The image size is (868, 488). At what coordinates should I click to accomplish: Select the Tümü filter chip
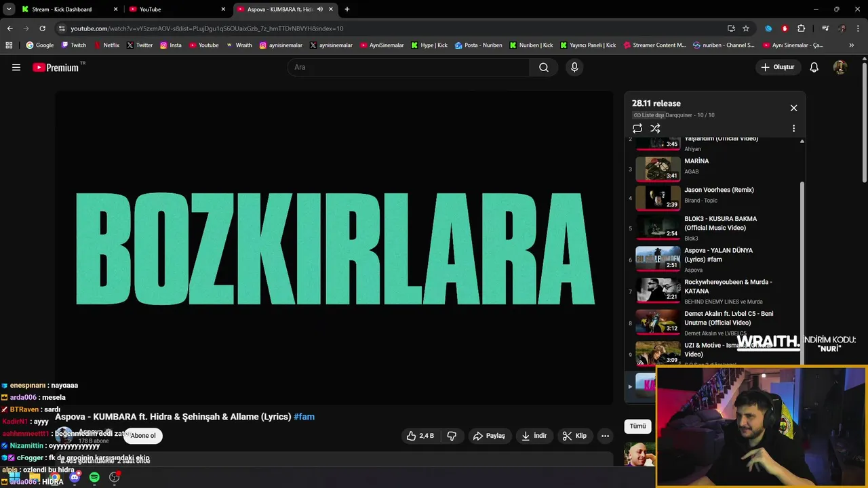coord(638,426)
